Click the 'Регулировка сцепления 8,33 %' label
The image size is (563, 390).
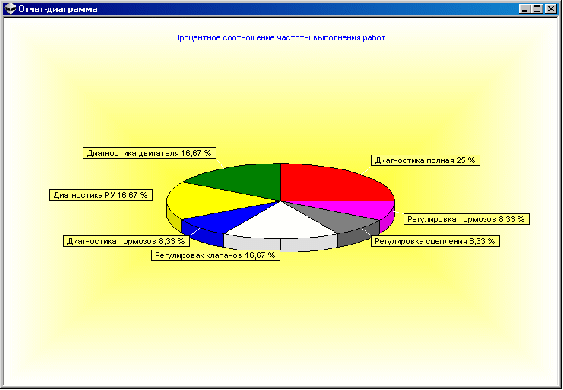click(x=435, y=241)
